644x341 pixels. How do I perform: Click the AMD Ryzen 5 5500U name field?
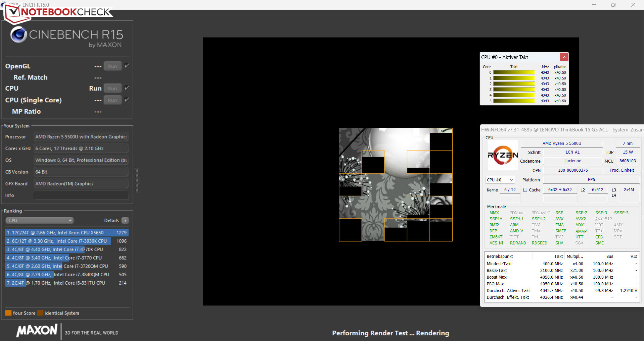click(562, 144)
